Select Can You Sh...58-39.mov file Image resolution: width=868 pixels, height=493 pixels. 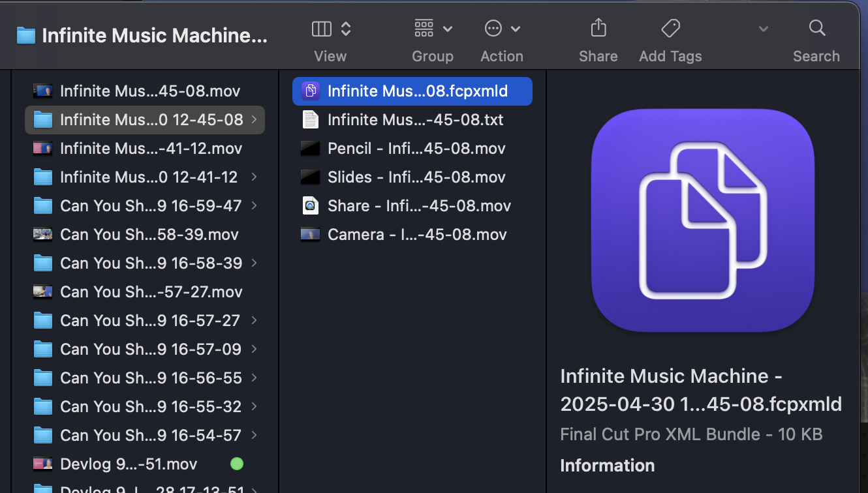tap(149, 235)
